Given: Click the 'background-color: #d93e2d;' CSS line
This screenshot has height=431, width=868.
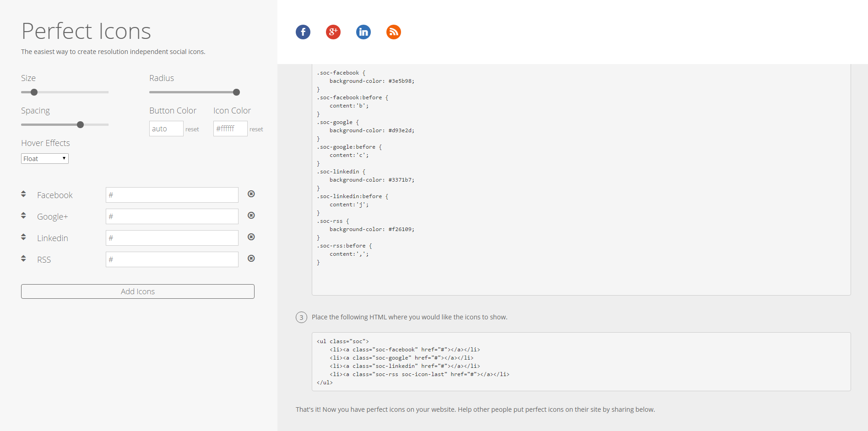Looking at the screenshot, I should tap(372, 130).
